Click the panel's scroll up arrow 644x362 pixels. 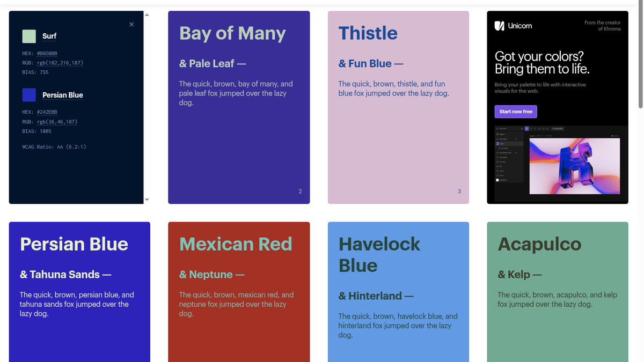(147, 15)
